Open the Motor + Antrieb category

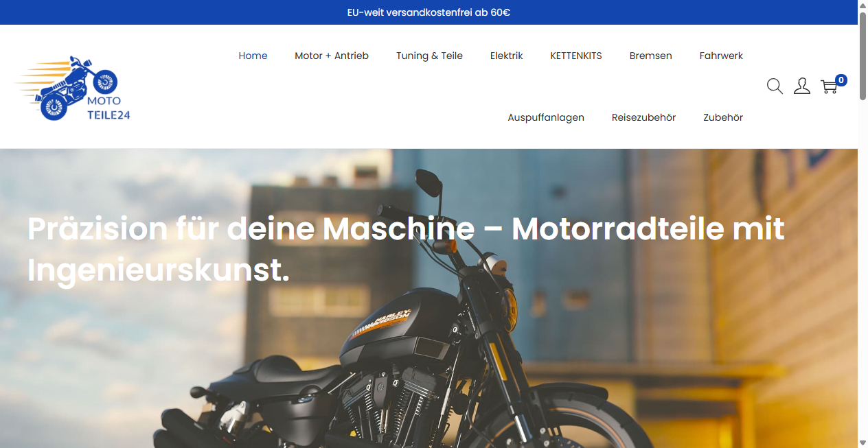tap(332, 56)
